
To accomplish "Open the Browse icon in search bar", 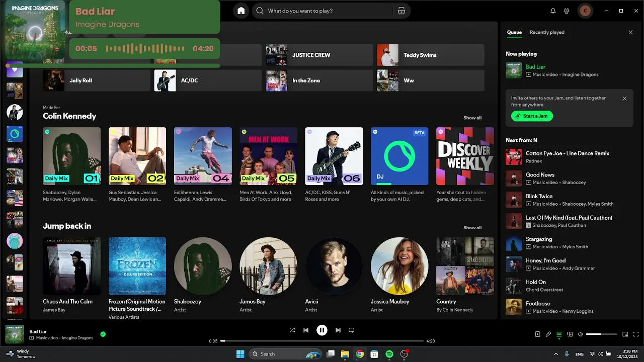I will [401, 11].
